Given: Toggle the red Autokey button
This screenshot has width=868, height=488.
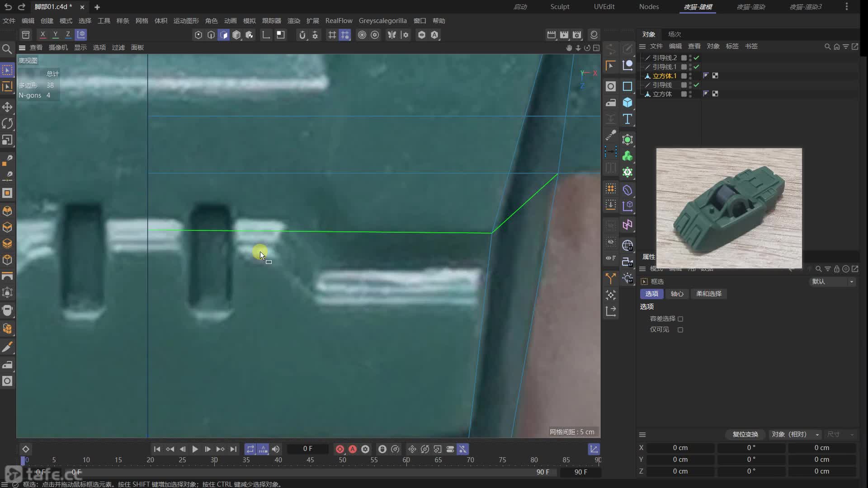Looking at the screenshot, I should tap(353, 449).
